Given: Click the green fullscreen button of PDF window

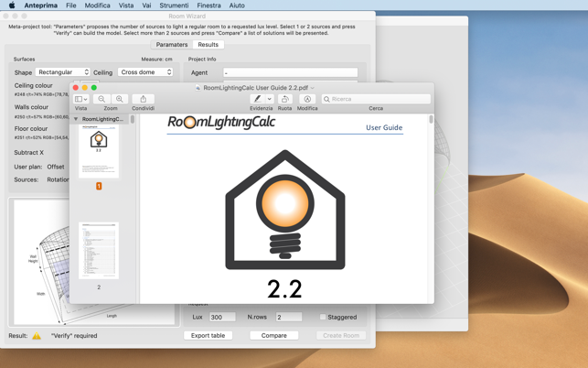Looking at the screenshot, I should point(94,88).
